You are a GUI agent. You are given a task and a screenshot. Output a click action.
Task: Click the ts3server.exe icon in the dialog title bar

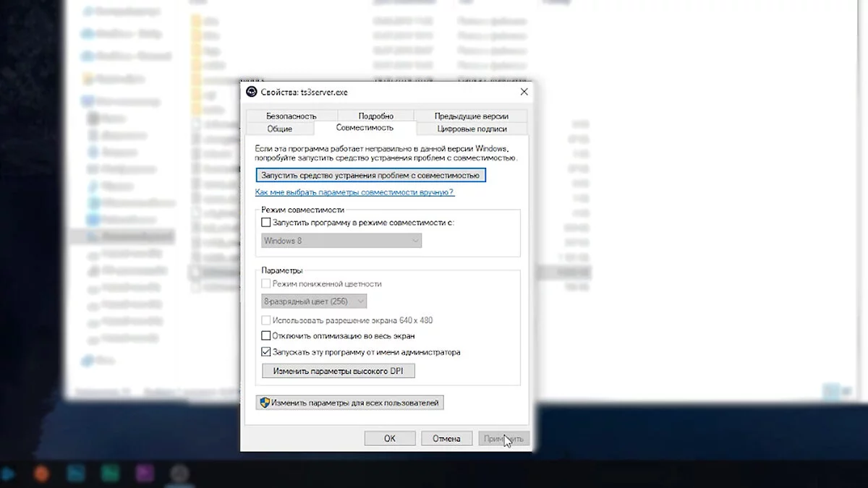(252, 92)
